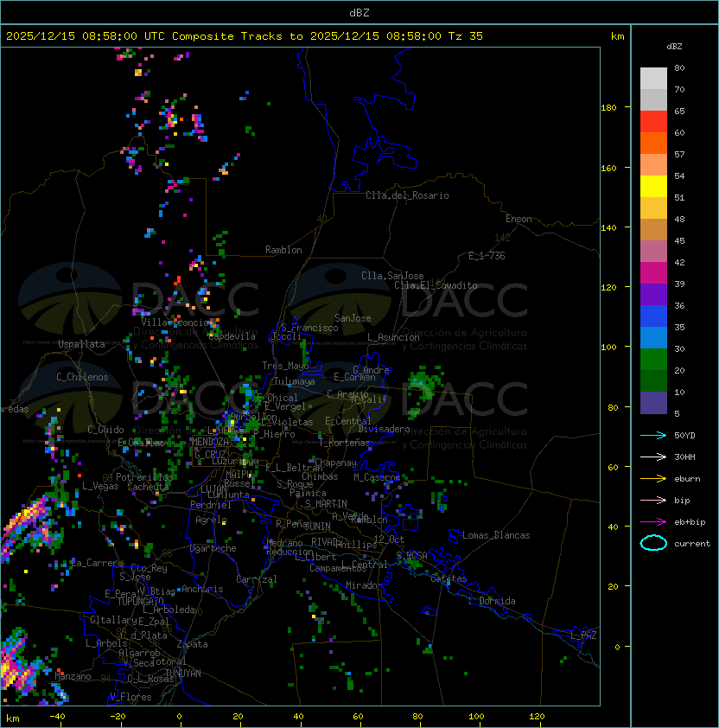Click the 'L_Asuncion' map label
This screenshot has height=728, width=719.
(x=393, y=337)
